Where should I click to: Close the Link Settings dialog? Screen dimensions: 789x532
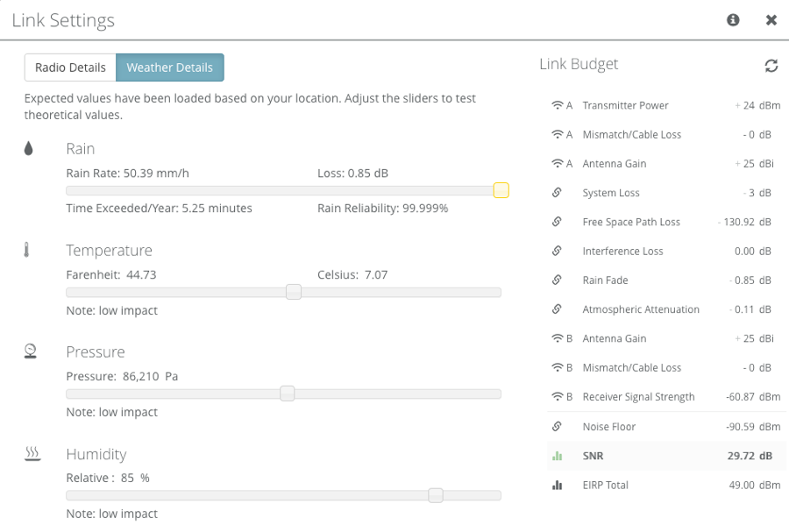(771, 20)
